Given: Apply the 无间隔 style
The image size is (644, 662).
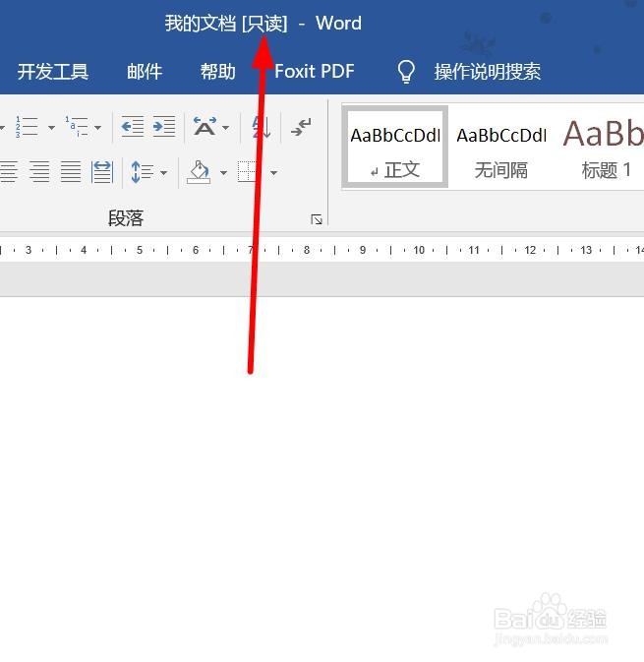Looking at the screenshot, I should [501, 147].
